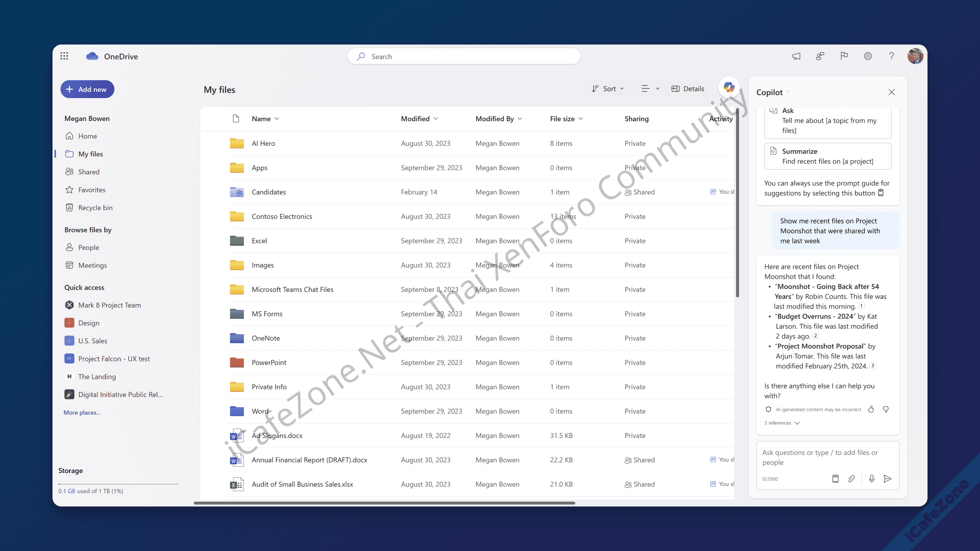
Task: Click the Copilot icon above file list
Action: 728,87
